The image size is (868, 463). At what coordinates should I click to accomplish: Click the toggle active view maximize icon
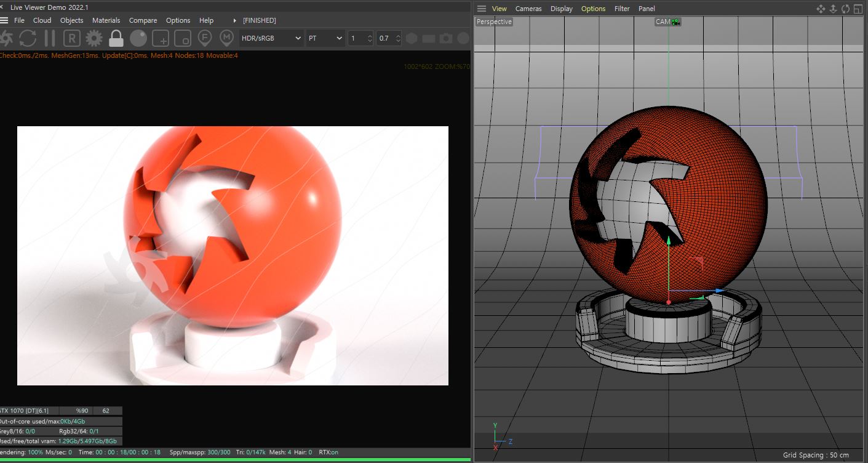click(x=858, y=9)
